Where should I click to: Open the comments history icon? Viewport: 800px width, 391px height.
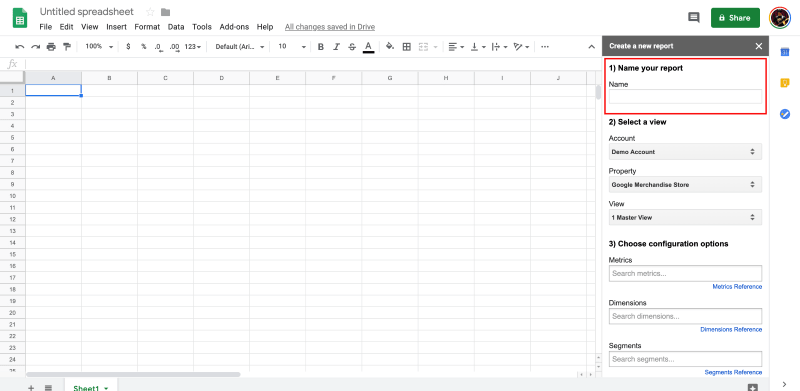(x=693, y=17)
